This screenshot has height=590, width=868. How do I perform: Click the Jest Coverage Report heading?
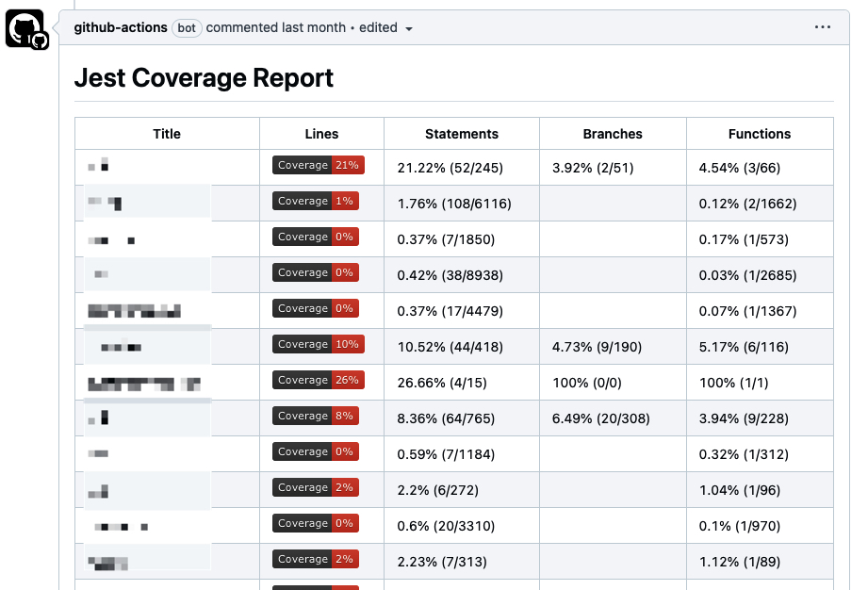(204, 78)
